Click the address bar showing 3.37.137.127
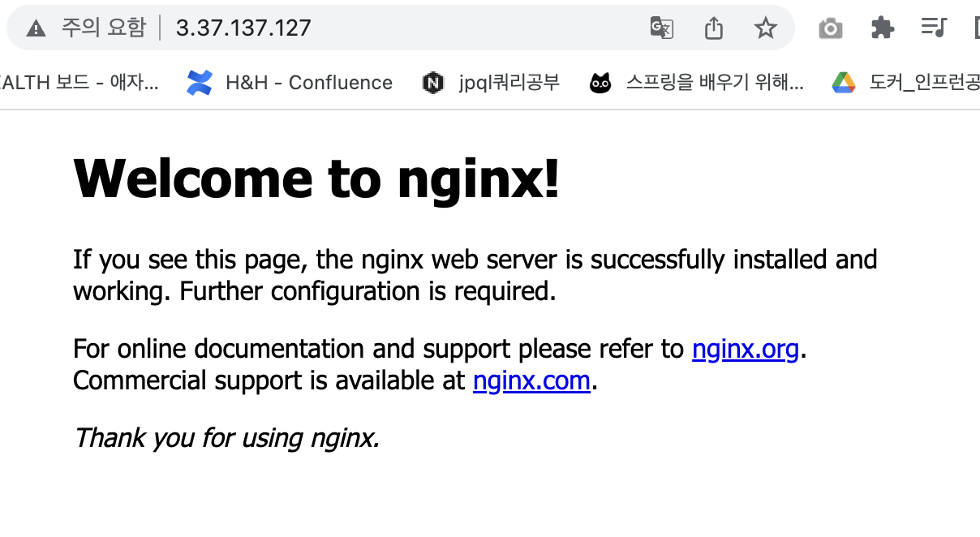This screenshot has height=537, width=980. point(399,28)
